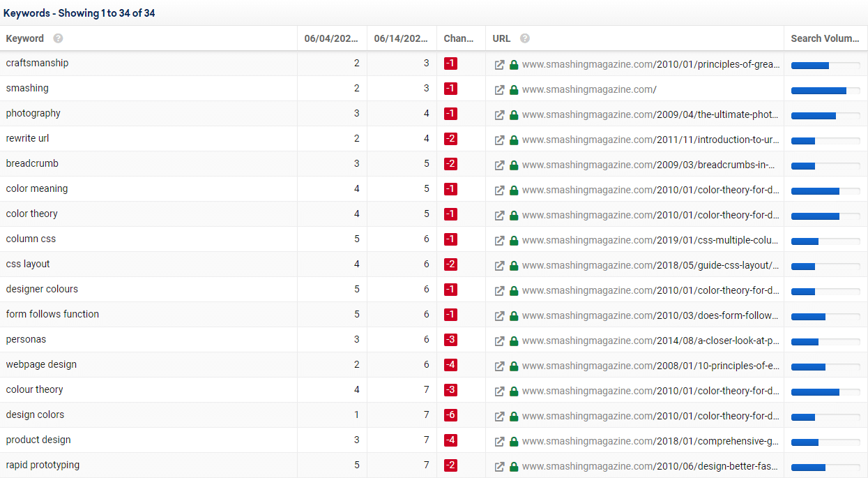Viewport: 868px width, 478px height.
Task: Sort table by Search Volume column header
Action: [824, 38]
